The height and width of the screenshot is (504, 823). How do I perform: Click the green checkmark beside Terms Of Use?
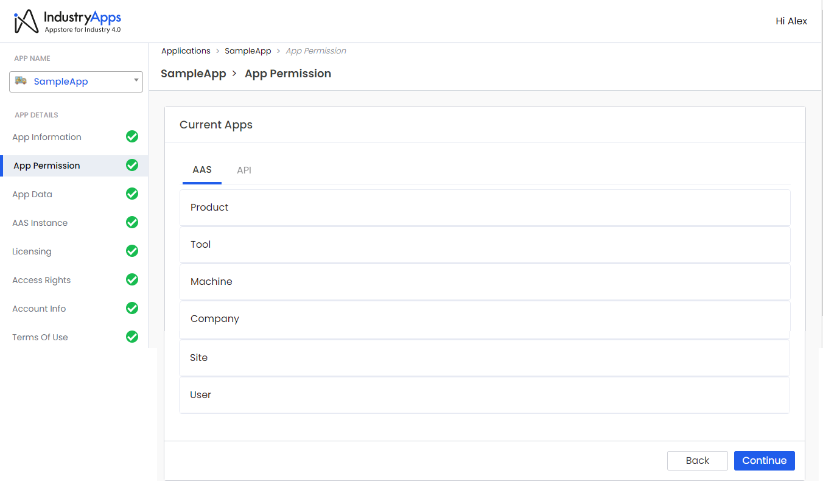[132, 337]
